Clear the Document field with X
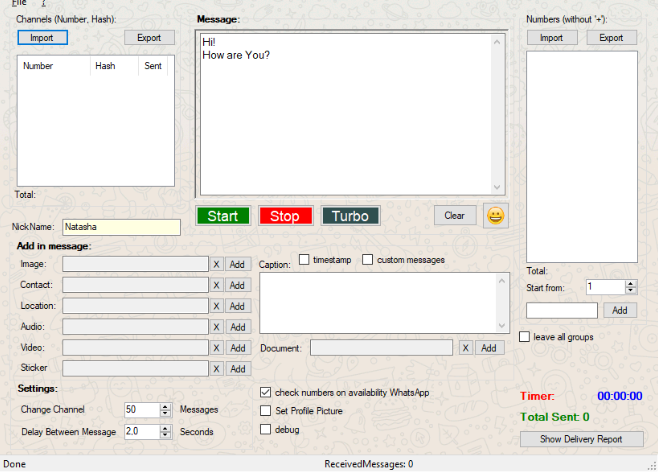Screen dimensions: 658x472 (x=465, y=348)
